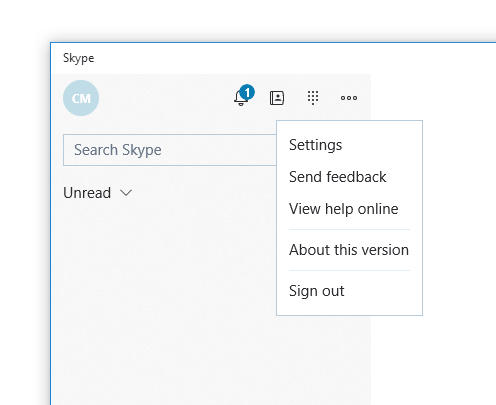Open the CM profile avatar
The width and height of the screenshot is (496, 405).
(81, 98)
